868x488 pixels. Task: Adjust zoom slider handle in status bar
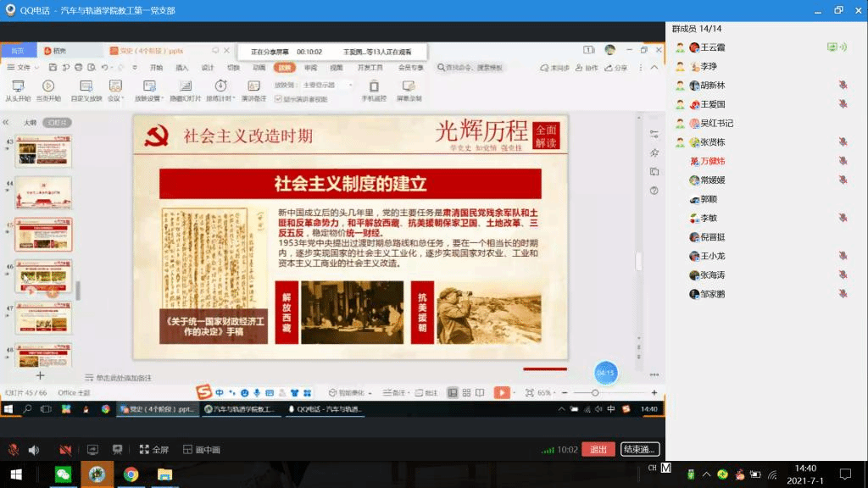click(595, 393)
